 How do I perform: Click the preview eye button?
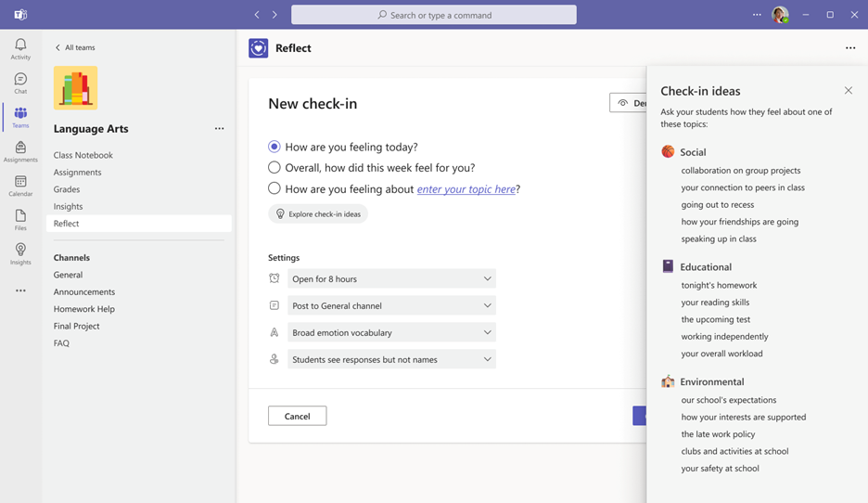[629, 103]
